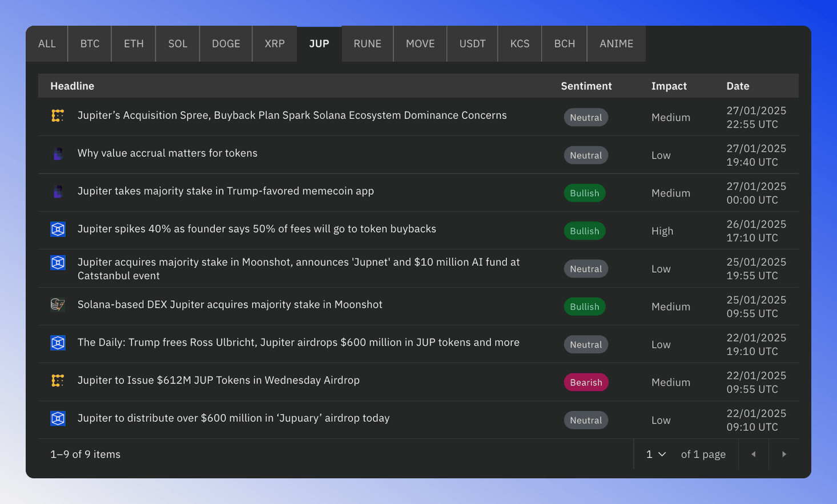Click Low impact on value accrual row
837x504 pixels.
[661, 155]
